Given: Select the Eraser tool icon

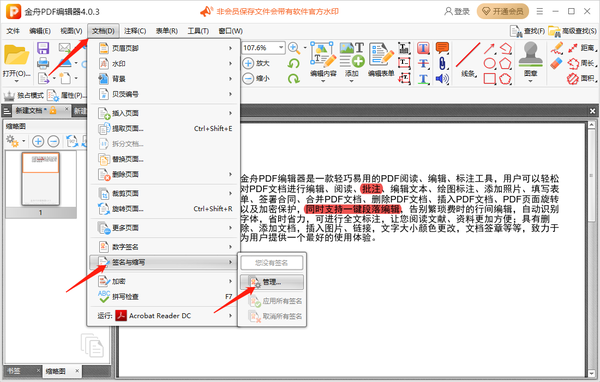Looking at the screenshot, I should point(557,63).
